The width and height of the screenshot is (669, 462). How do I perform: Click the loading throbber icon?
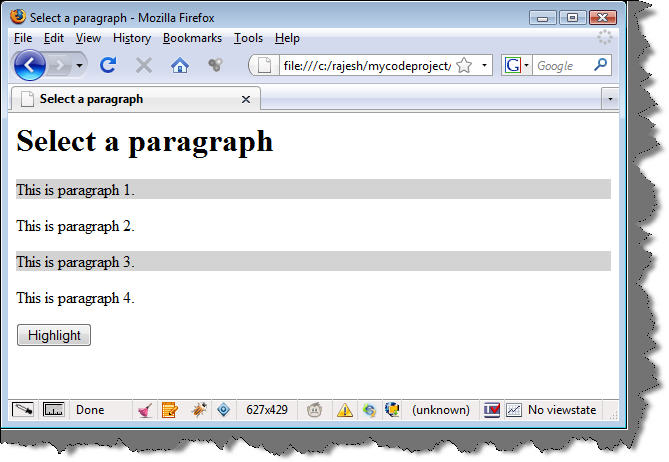[604, 38]
